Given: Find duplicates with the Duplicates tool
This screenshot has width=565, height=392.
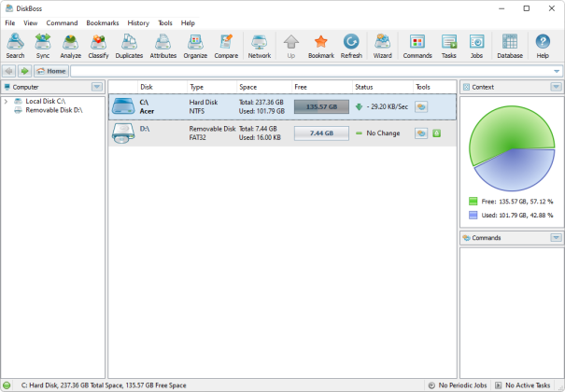Looking at the screenshot, I should coord(129,46).
